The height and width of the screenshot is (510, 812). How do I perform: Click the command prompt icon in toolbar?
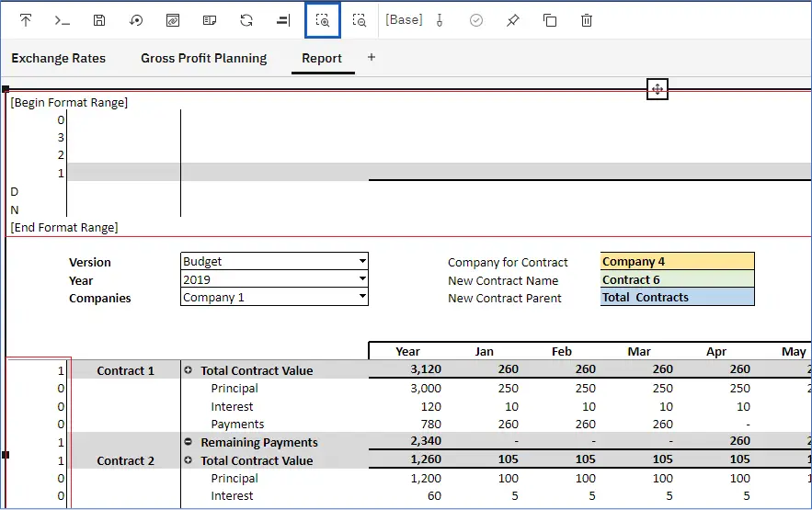[x=63, y=20]
